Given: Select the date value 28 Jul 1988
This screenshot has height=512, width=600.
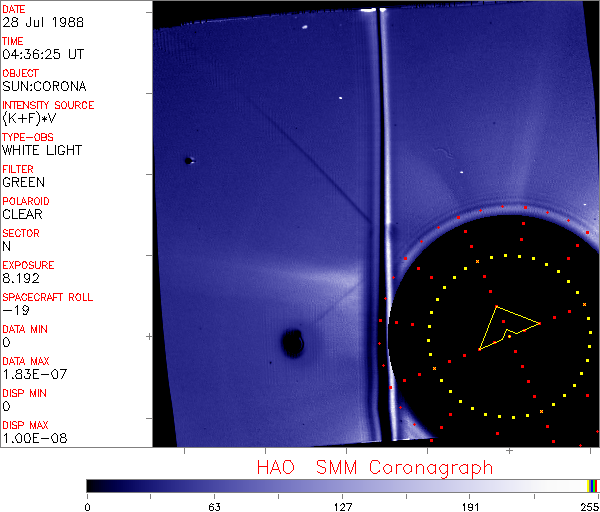Looking at the screenshot, I should coord(40,22).
